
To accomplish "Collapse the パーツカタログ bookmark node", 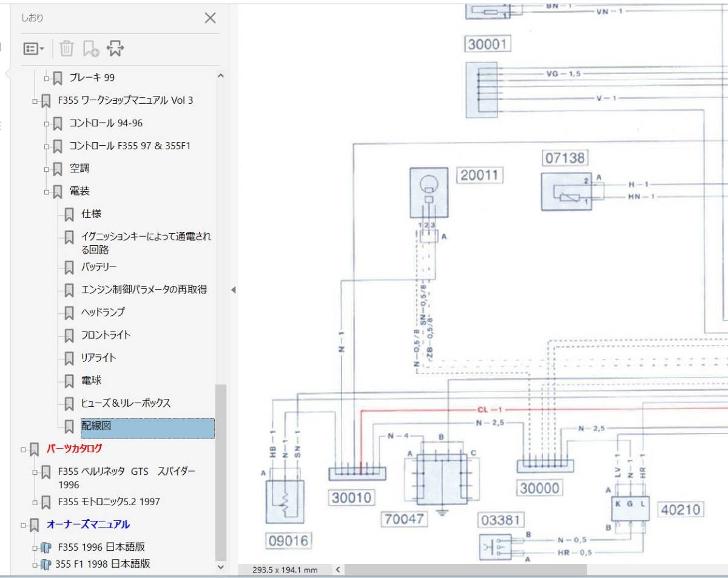I will (24, 450).
